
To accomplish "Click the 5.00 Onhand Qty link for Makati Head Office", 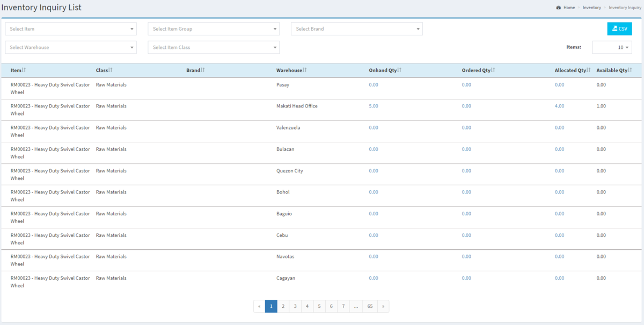I will (374, 106).
